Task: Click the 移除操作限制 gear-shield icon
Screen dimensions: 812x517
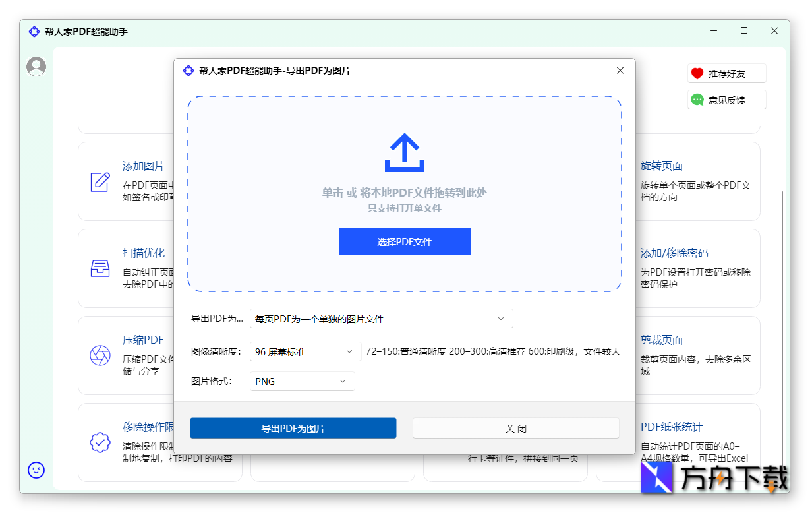Action: [x=100, y=442]
